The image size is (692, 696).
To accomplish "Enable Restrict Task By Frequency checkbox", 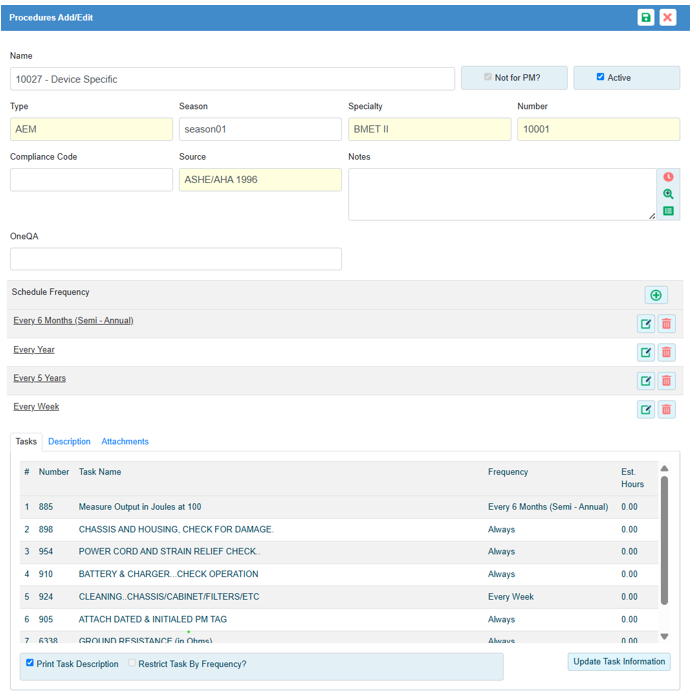I will [x=132, y=663].
